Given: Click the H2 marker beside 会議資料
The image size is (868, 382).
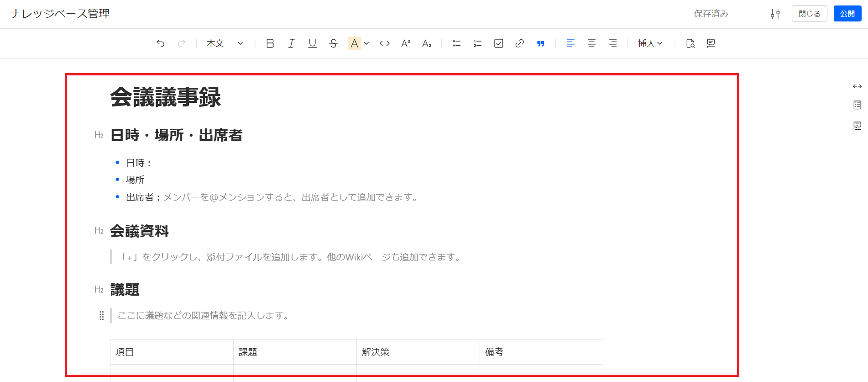Looking at the screenshot, I should (x=99, y=231).
